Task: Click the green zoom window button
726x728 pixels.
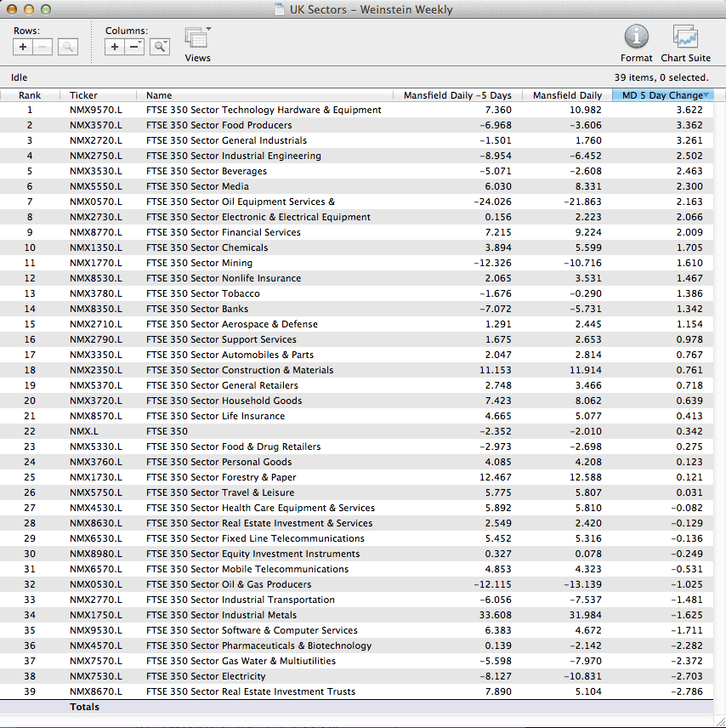Action: (x=44, y=10)
